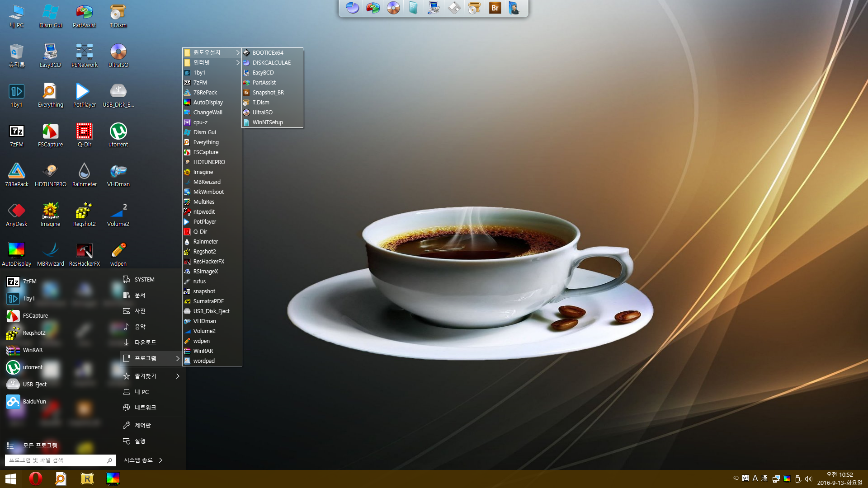Screen dimensions: 868x488
Task: Select BOOTICEx64 from the submenu
Action: click(x=272, y=53)
